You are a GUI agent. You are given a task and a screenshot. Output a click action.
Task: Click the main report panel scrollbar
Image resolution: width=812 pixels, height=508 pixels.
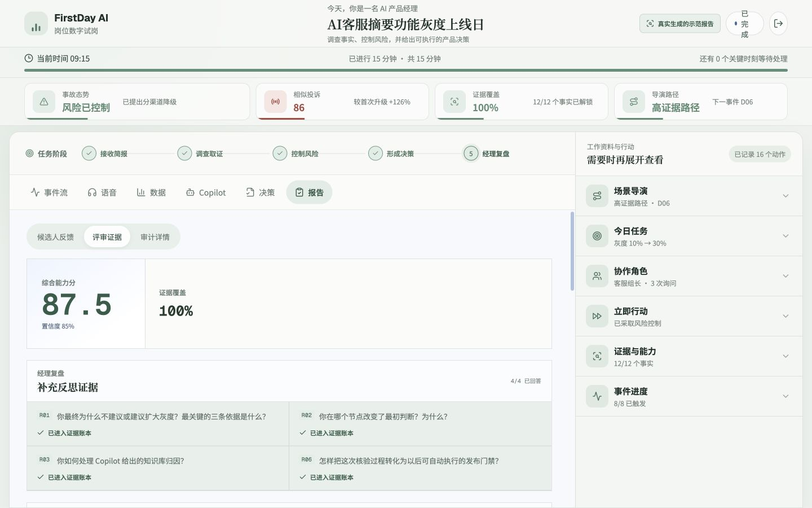pyautogui.click(x=572, y=251)
